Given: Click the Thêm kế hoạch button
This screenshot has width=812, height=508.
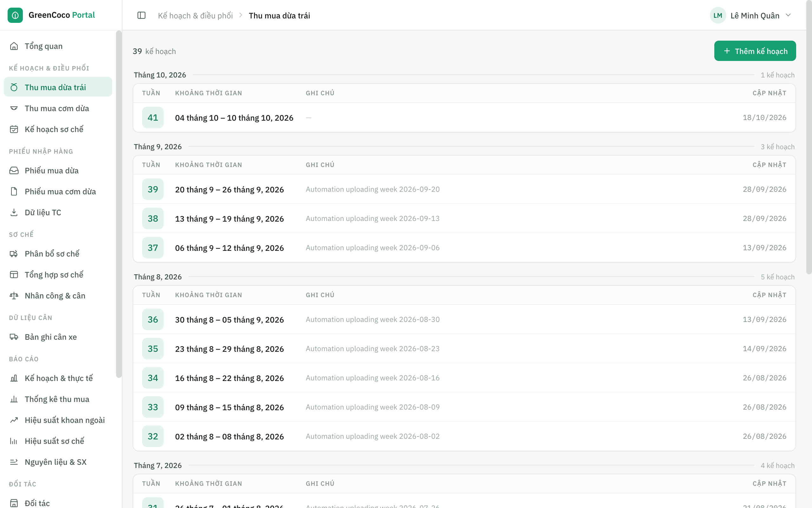Looking at the screenshot, I should click(755, 51).
